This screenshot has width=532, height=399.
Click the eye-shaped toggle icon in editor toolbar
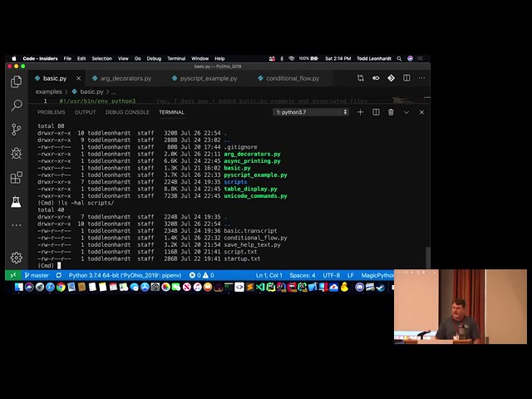tap(376, 78)
